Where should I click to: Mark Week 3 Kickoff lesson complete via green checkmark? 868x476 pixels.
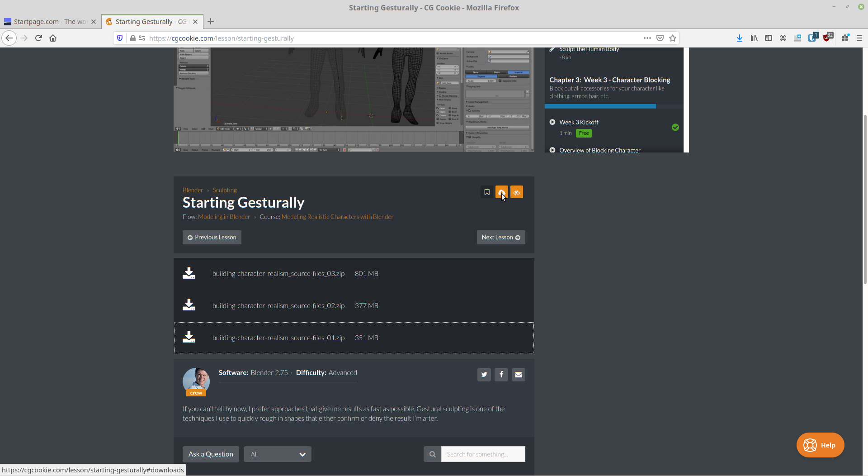pos(675,127)
